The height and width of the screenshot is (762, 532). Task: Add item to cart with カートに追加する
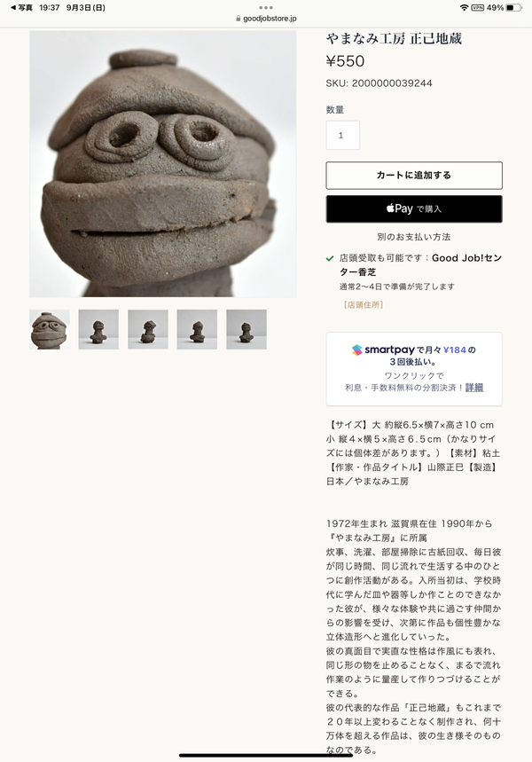[414, 176]
